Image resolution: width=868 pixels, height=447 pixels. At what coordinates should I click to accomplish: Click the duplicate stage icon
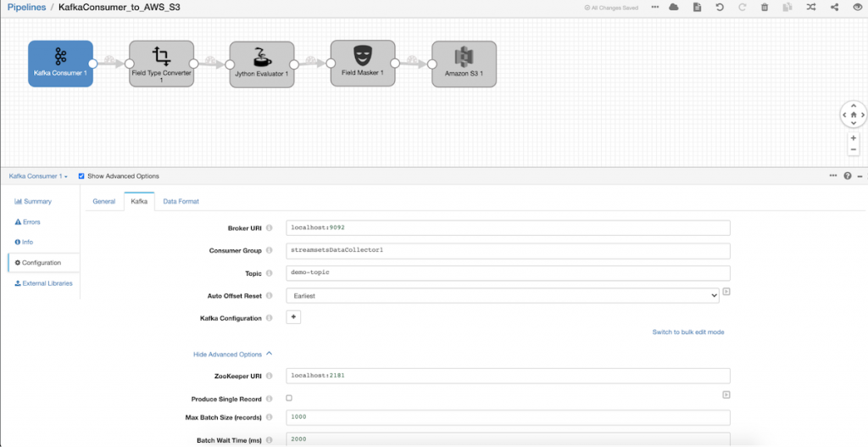tap(787, 8)
